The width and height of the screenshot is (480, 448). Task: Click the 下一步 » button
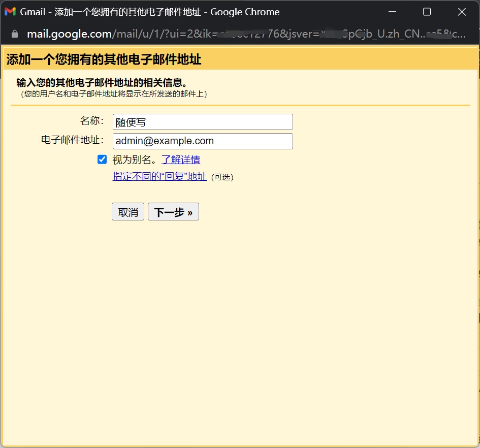pos(173,212)
